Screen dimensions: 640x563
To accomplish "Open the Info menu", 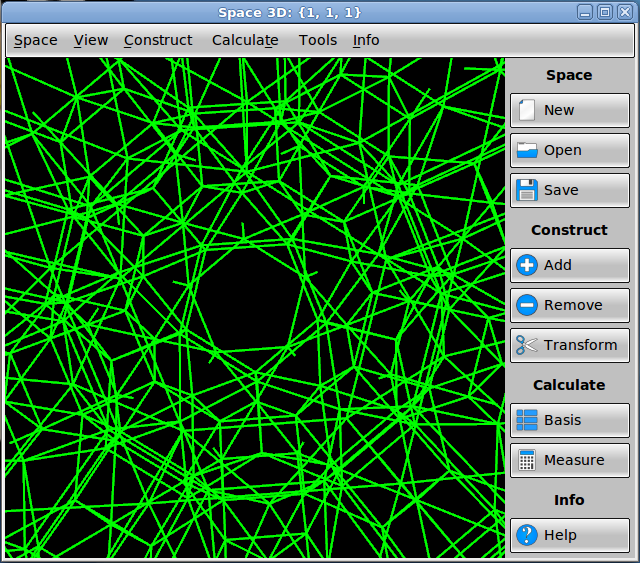I will pyautogui.click(x=366, y=40).
